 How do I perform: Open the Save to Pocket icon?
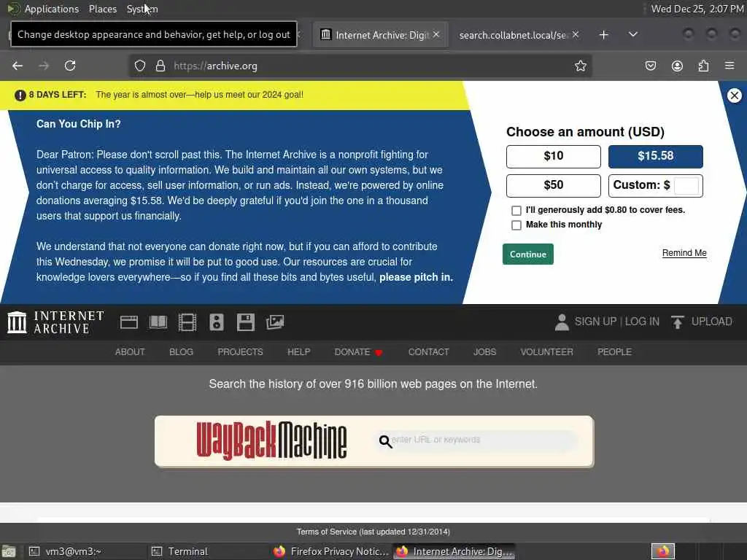(650, 66)
